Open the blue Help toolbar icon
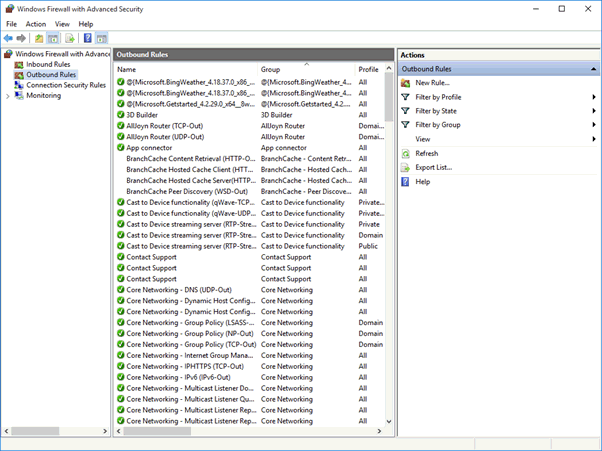Viewport: 602px width, 451px height. tap(88, 38)
